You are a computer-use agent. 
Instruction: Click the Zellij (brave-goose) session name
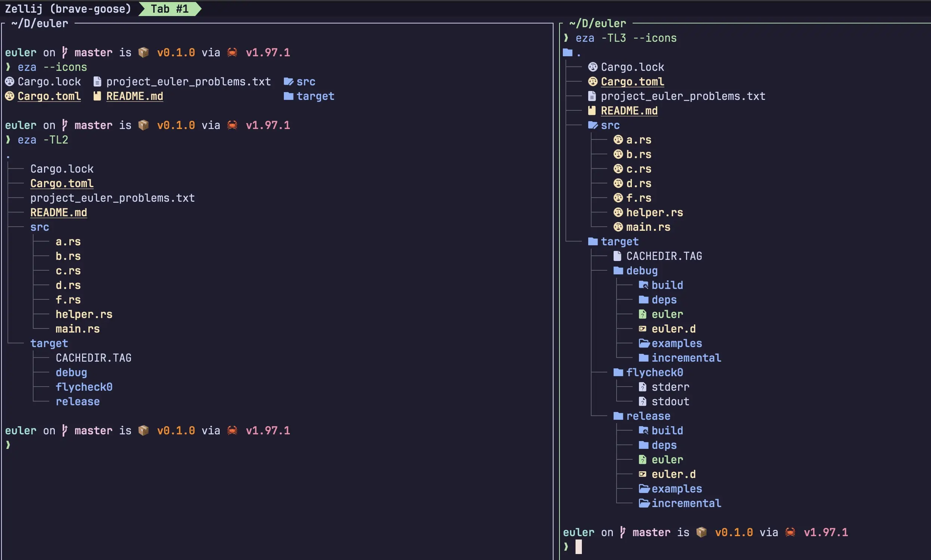68,9
